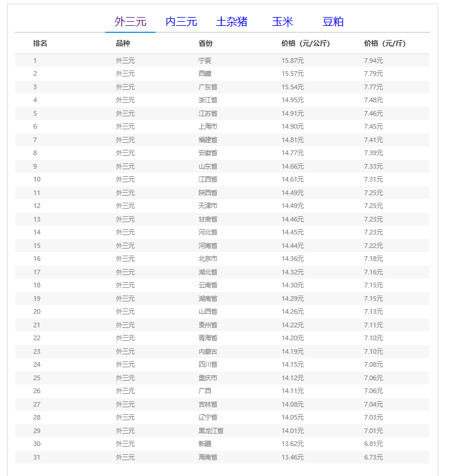Image resolution: width=450 pixels, height=476 pixels.
Task: Select the 土杂猪 tab
Action: coord(232,22)
